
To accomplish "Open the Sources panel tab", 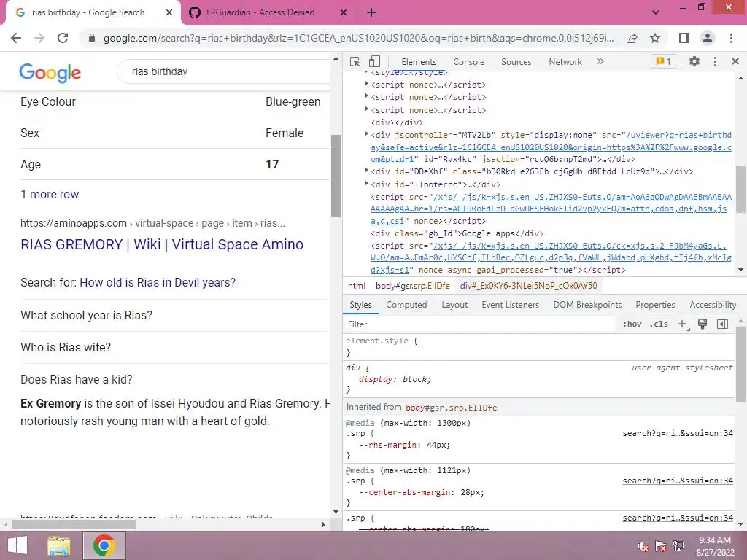I will click(x=516, y=62).
